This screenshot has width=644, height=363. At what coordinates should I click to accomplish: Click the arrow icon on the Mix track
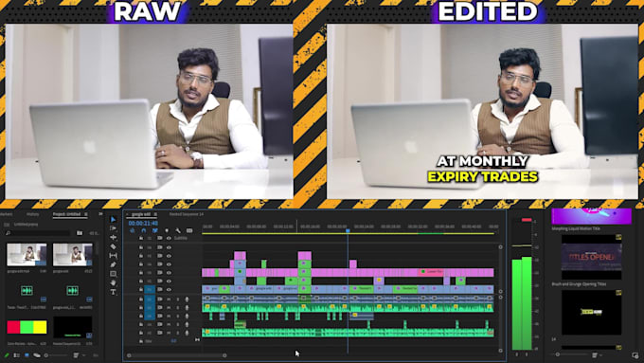point(197,340)
